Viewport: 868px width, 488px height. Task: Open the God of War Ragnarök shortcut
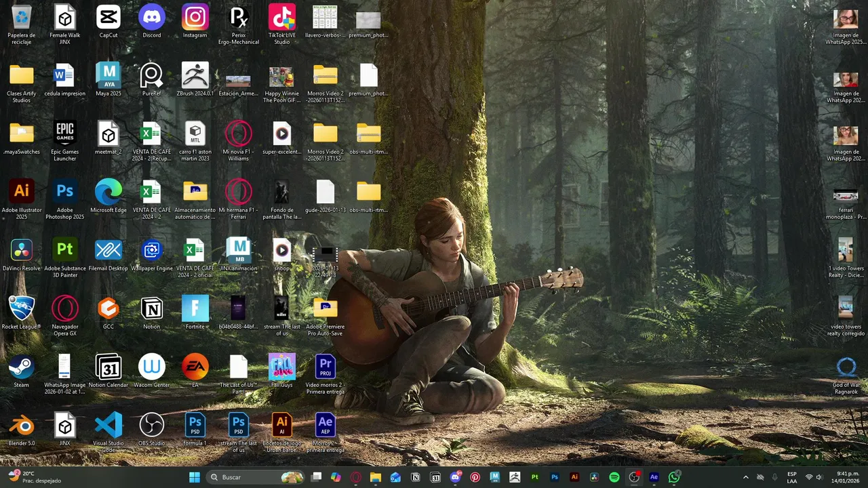[x=846, y=374]
